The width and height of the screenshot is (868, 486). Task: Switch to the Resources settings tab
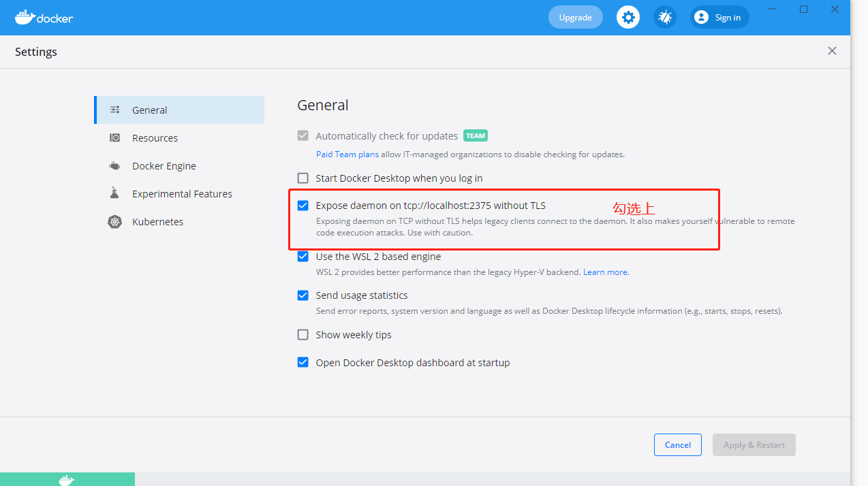179,137
